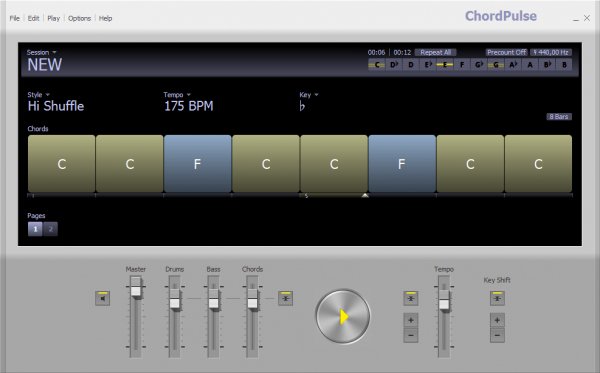Open the Options menu
The width and height of the screenshot is (600, 373).
tap(79, 18)
